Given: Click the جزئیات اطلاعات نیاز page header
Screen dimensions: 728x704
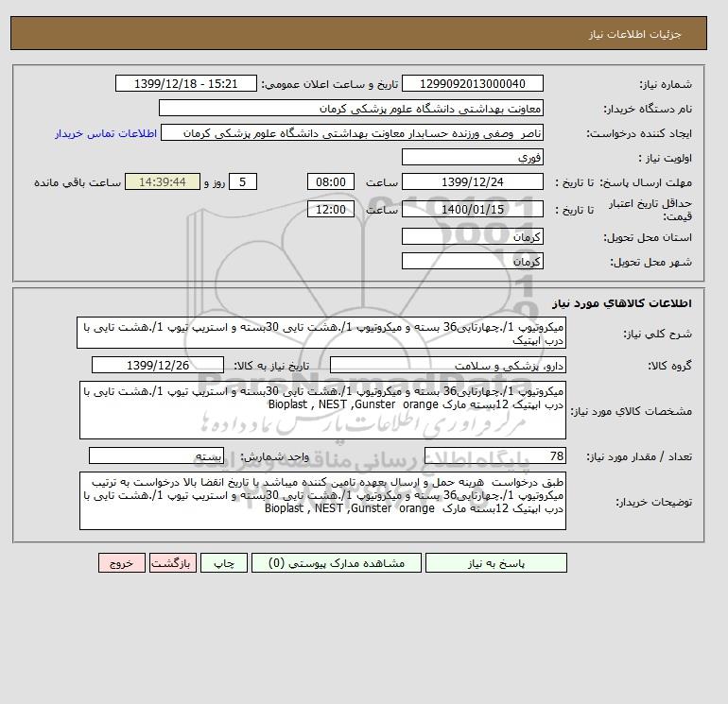Looking at the screenshot, I should tap(634, 34).
